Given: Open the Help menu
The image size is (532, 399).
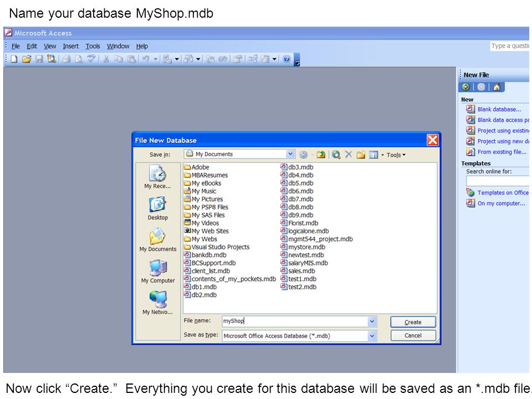Looking at the screenshot, I should tap(142, 46).
